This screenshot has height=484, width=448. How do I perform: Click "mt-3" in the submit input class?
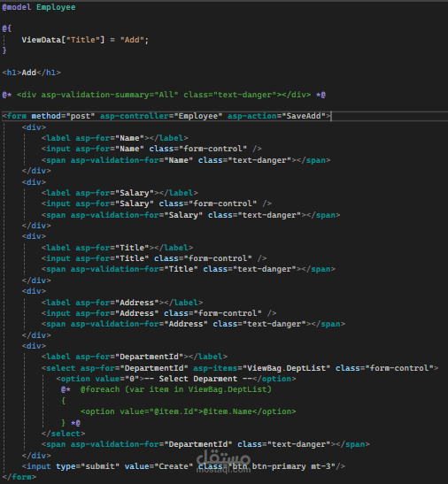pos(321,466)
